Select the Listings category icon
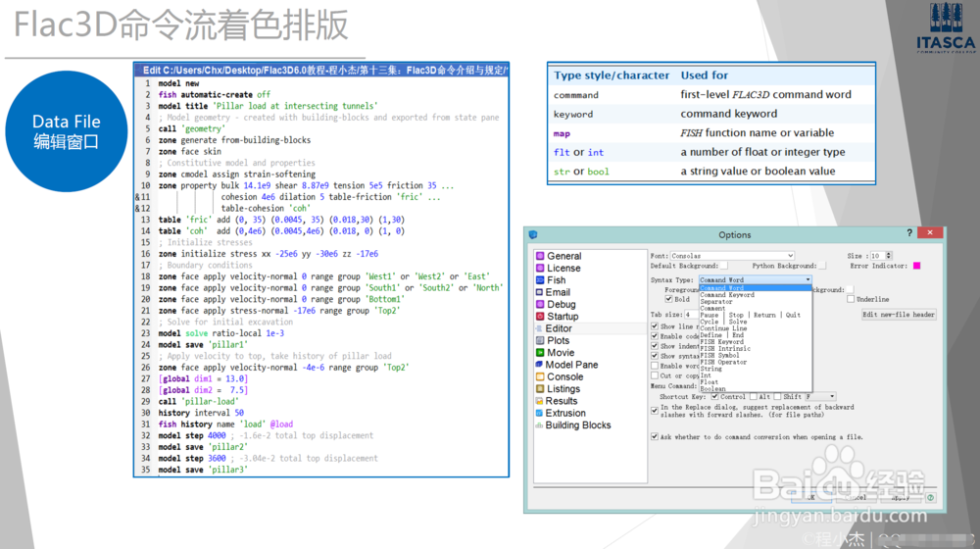The width and height of the screenshot is (980, 549). (x=540, y=388)
